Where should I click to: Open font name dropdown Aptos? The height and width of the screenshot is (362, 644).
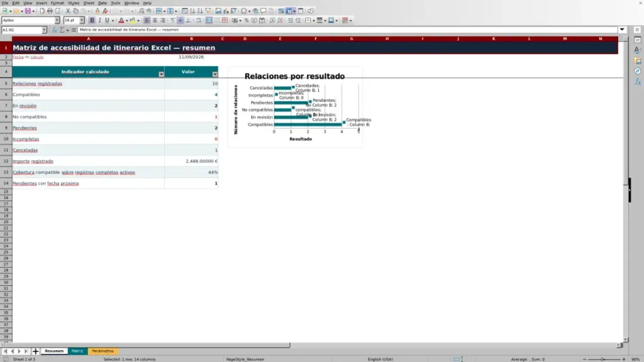(57, 21)
